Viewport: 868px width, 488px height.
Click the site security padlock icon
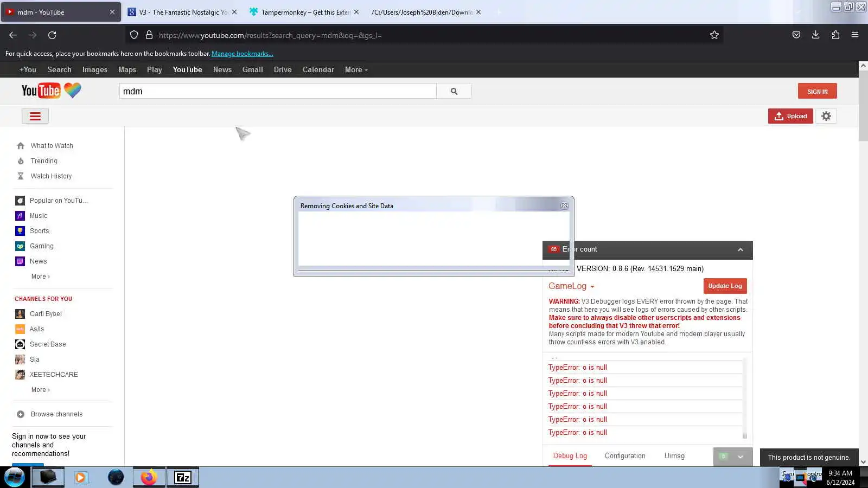coord(149,35)
